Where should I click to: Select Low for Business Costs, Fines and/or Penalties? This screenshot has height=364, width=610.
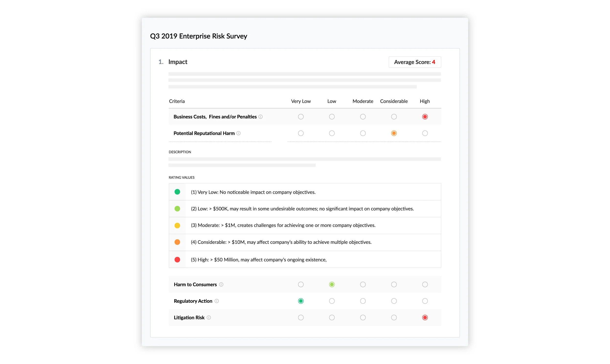[x=332, y=117]
